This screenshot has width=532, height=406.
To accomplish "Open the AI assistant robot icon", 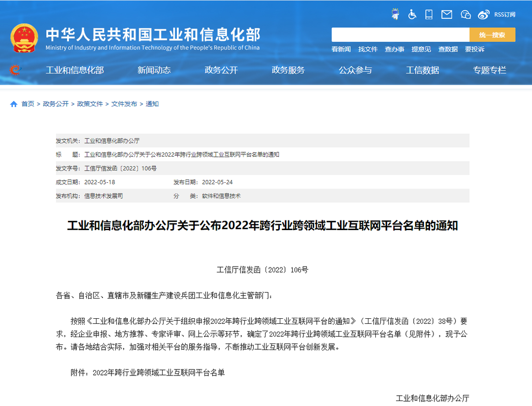I will tap(396, 14).
